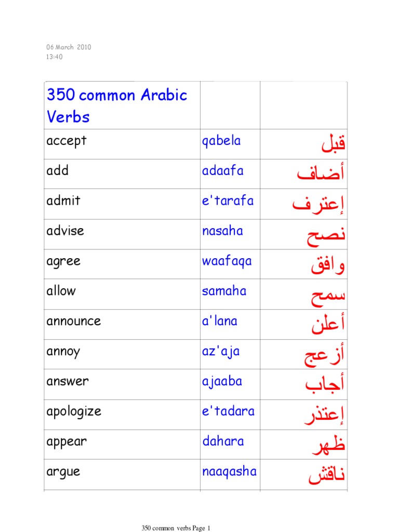The height and width of the screenshot is (532, 399).
Task: Click the transliteration "e'tadara"
Action: click(229, 411)
